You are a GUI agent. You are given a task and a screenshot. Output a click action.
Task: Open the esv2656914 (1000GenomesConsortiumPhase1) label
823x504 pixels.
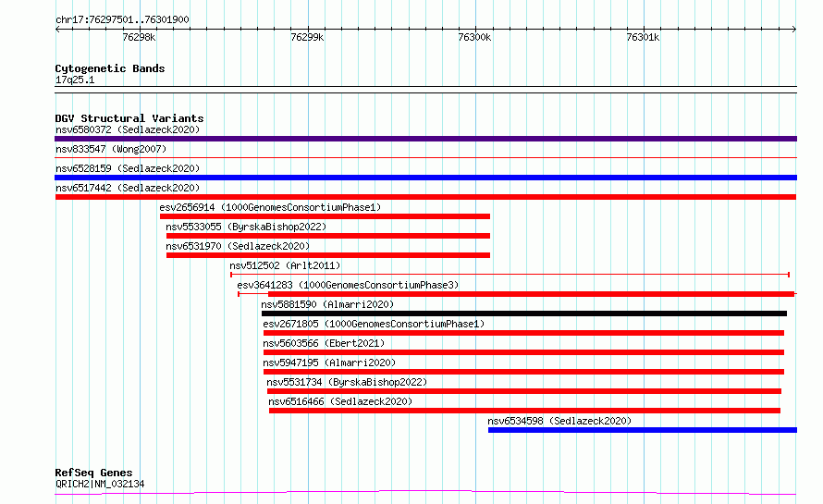(x=270, y=207)
